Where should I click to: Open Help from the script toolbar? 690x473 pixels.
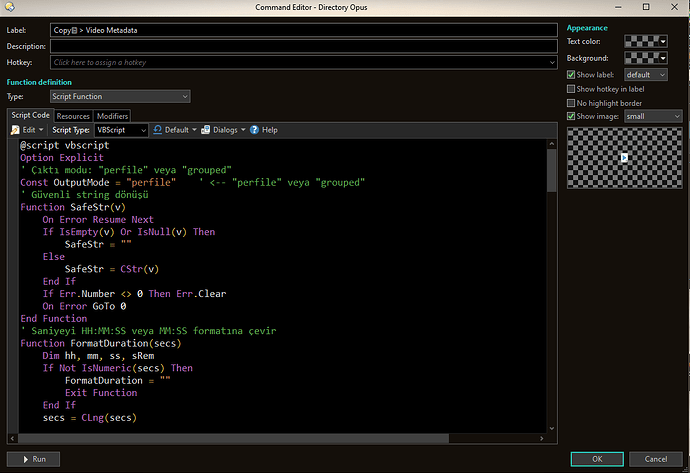[x=264, y=130]
